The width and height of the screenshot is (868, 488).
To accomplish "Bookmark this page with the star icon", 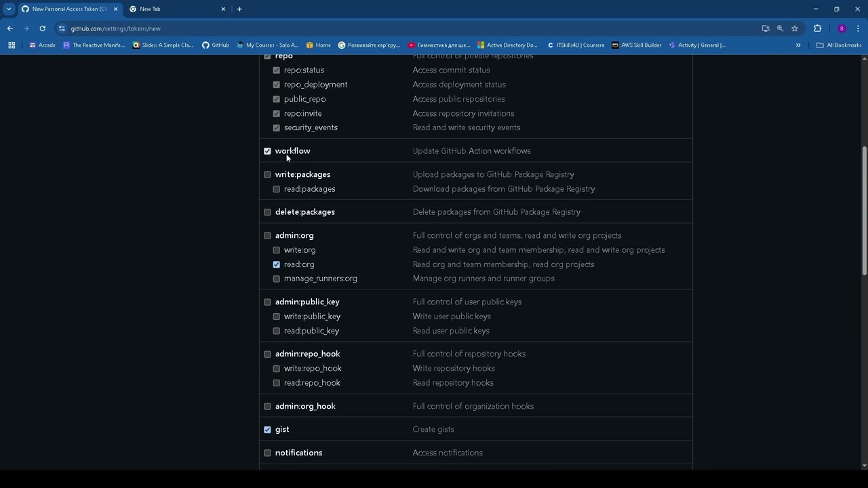I will pyautogui.click(x=795, y=28).
